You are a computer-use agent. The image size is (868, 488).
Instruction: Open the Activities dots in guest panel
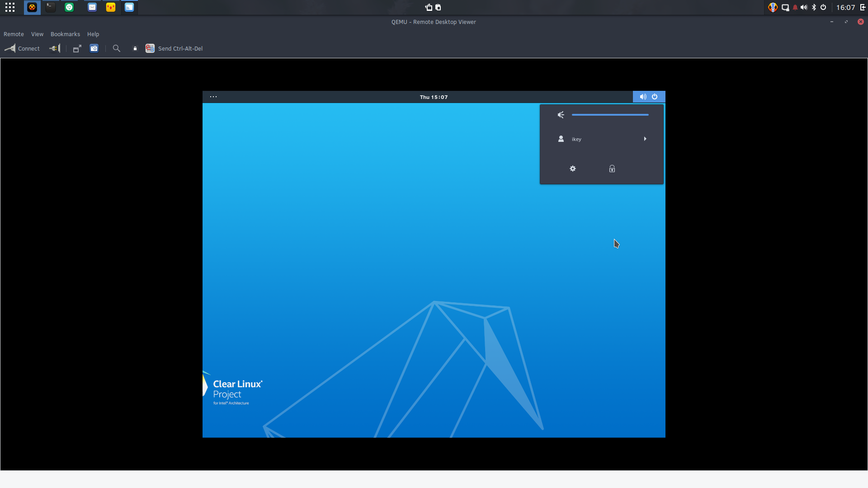(x=213, y=97)
